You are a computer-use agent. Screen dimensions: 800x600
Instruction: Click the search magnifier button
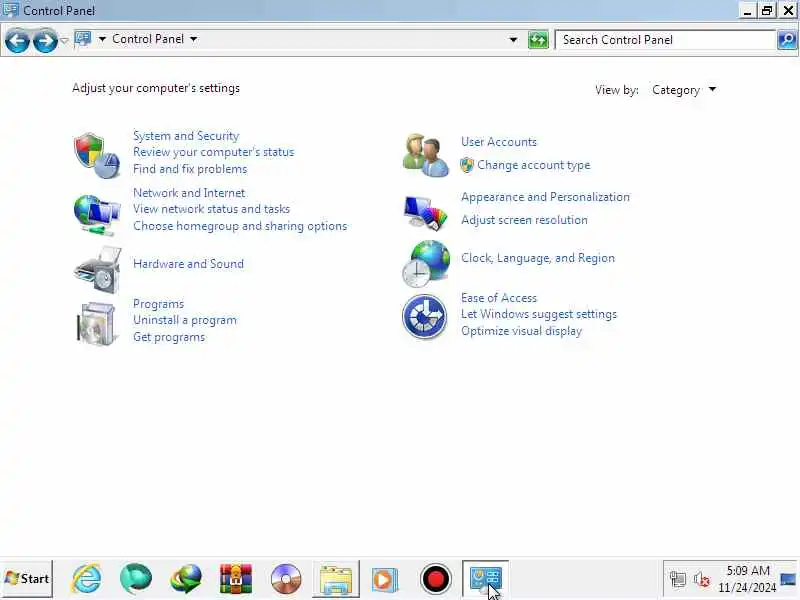(x=787, y=39)
